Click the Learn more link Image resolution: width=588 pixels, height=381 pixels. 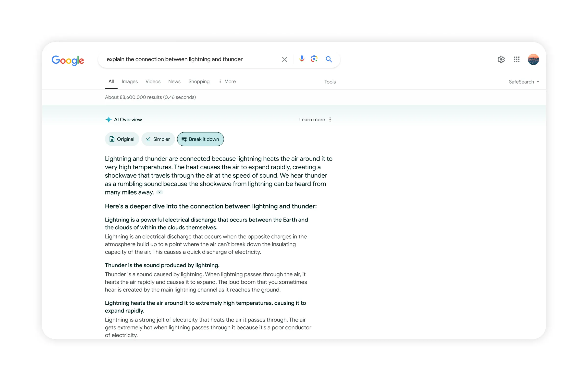[312, 119]
